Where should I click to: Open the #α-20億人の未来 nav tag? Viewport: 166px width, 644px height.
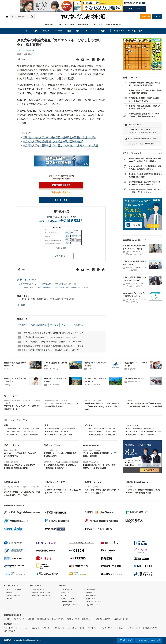tap(135, 31)
